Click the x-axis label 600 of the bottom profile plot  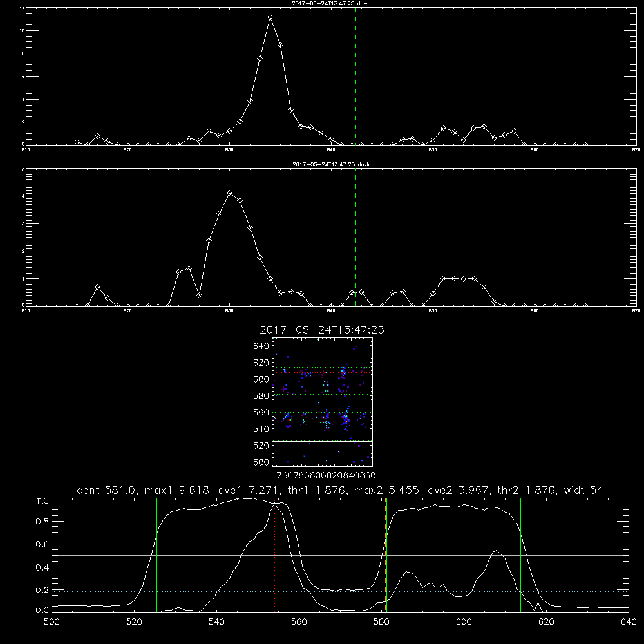click(x=464, y=622)
